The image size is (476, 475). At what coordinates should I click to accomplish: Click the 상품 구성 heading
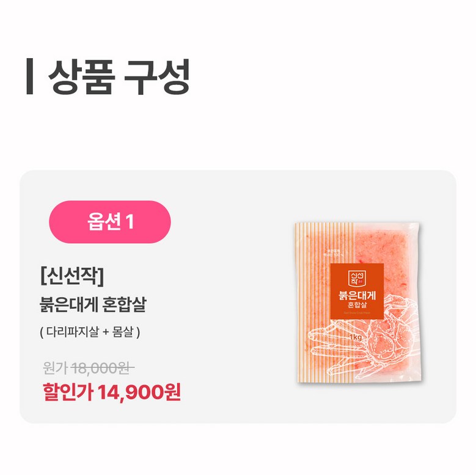coord(119,77)
